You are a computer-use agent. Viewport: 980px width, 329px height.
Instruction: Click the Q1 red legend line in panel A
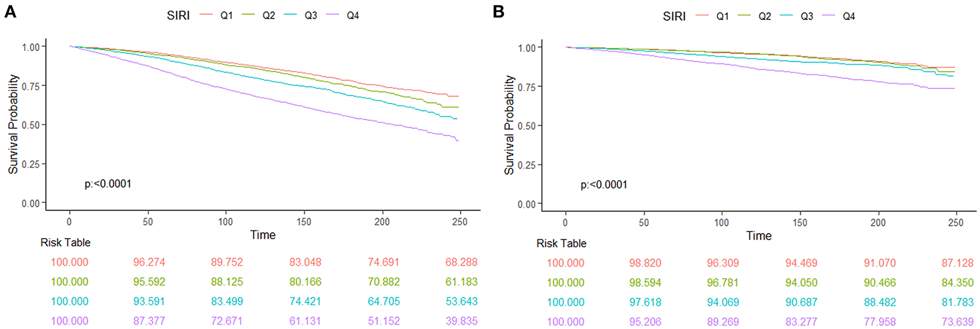coord(206,16)
